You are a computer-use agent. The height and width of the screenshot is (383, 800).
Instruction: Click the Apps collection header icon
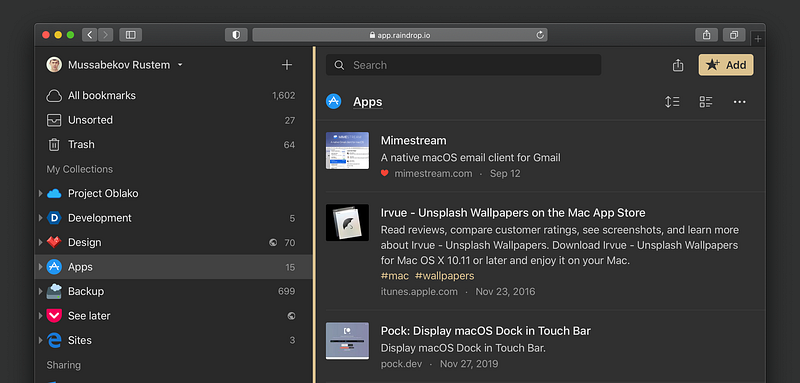pyautogui.click(x=334, y=101)
